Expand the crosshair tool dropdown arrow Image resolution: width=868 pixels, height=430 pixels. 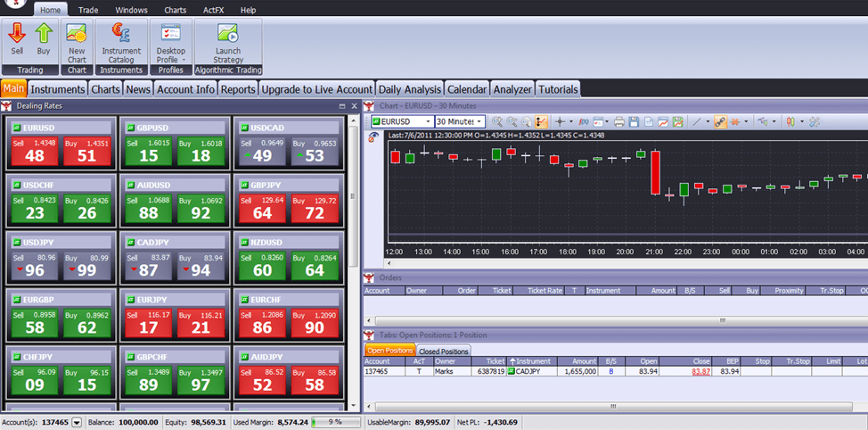[x=571, y=122]
